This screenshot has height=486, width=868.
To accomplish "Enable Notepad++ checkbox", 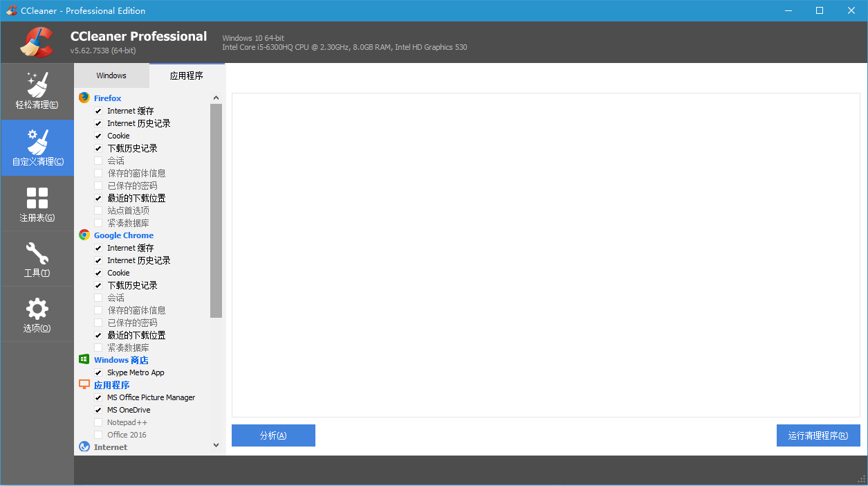I will pos(98,422).
